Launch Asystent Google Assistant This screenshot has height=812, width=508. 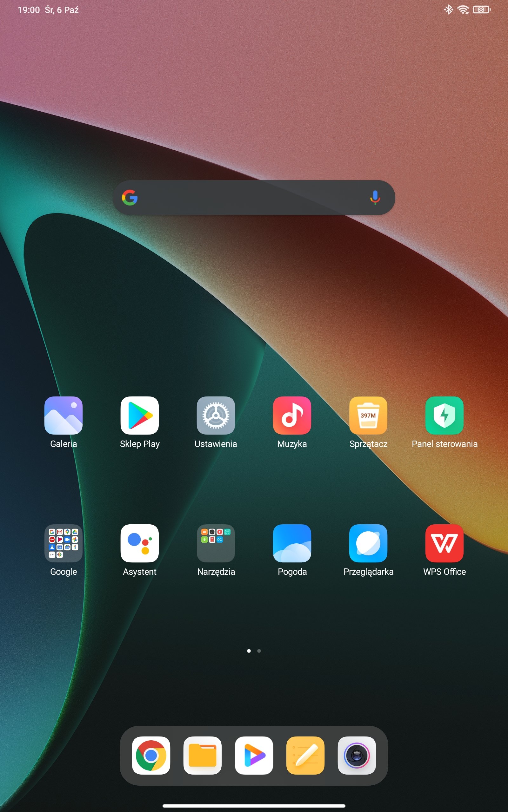click(140, 543)
